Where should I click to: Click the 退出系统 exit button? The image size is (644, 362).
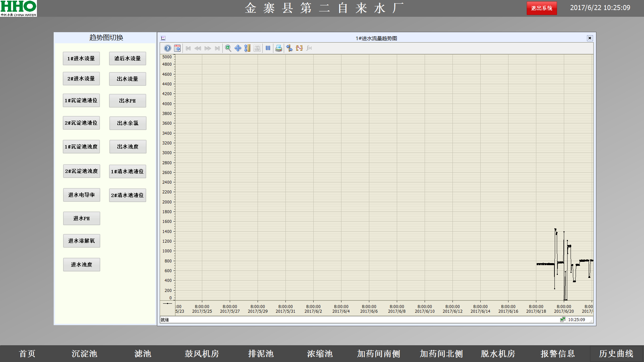[x=542, y=8]
